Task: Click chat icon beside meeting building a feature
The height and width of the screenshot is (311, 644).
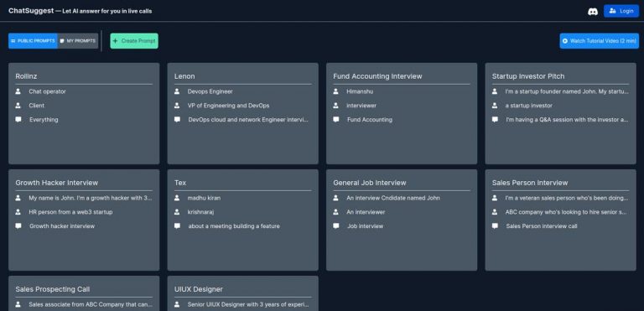Action: (x=177, y=226)
